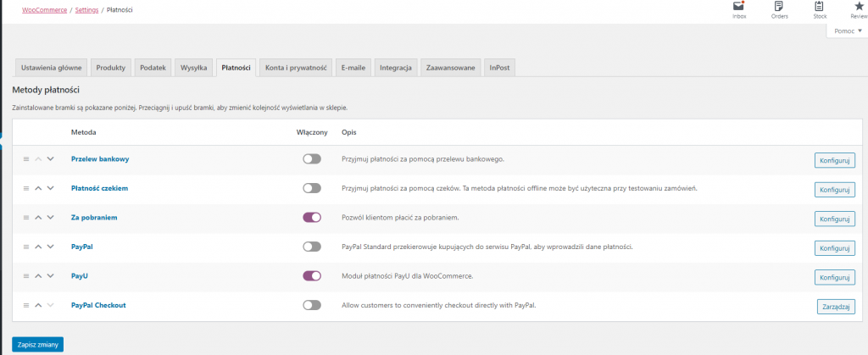This screenshot has height=355, width=868.
Task: Move PayPal down with arrow
Action: coord(50,247)
